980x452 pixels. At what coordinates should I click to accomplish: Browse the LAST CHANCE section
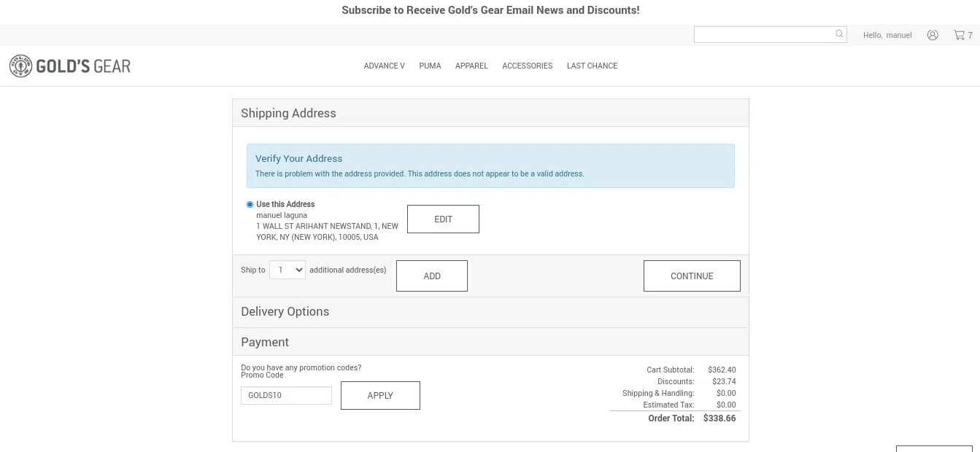tap(592, 66)
